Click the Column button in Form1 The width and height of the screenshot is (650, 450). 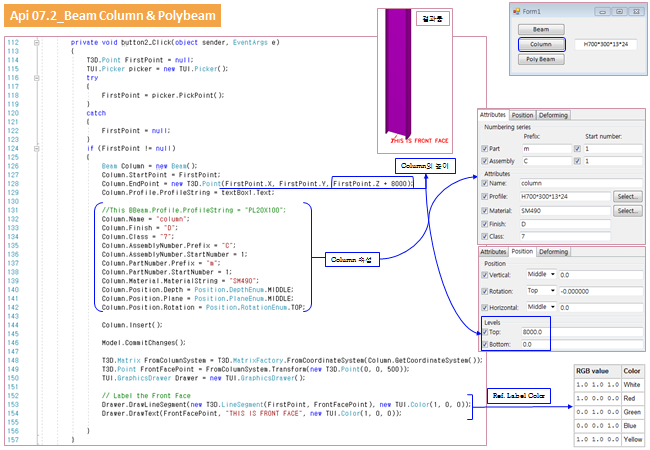point(541,44)
